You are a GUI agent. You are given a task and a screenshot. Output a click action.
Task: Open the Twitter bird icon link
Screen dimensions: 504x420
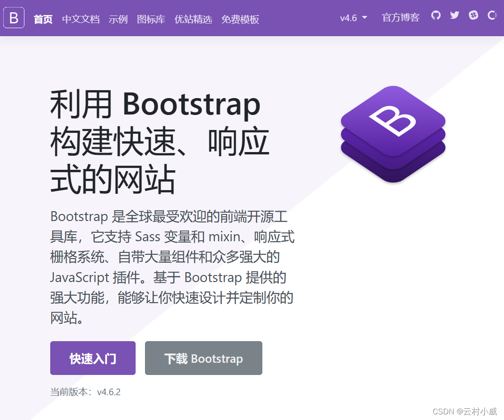tap(455, 15)
